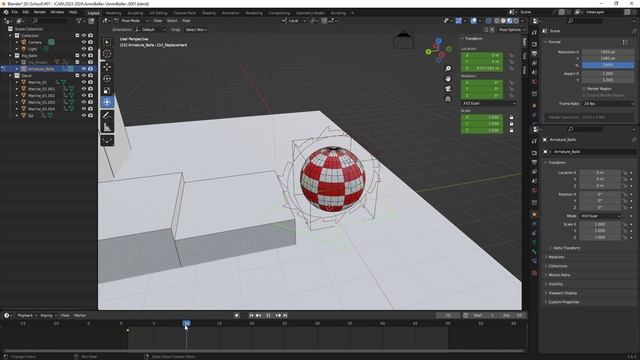Jump to the timeline start frame
Screen dimensions: 640x360
coord(251,315)
